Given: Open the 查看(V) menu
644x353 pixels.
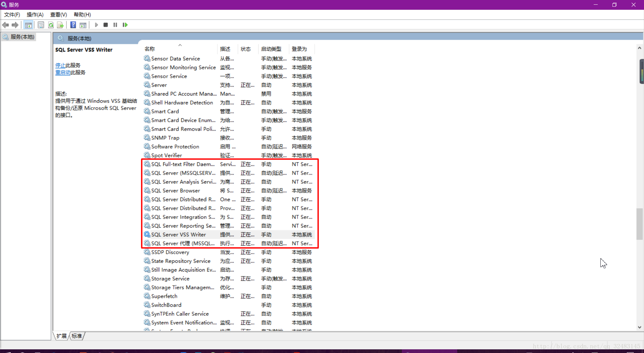Looking at the screenshot, I should pyautogui.click(x=59, y=15).
